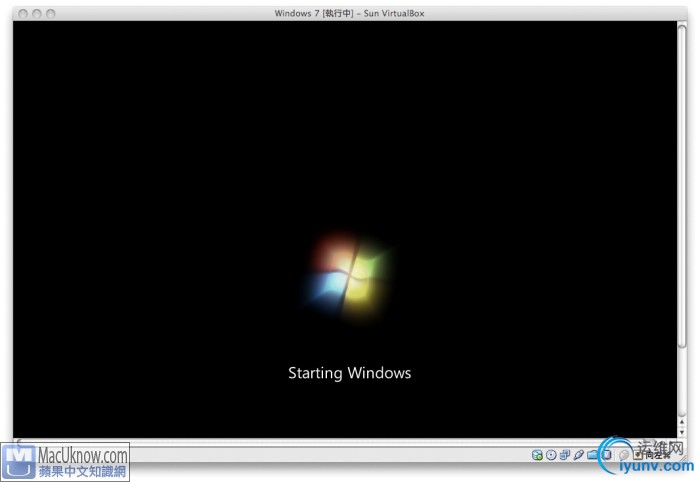Image resolution: width=700 pixels, height=482 pixels.
Task: Click the USB devices status icon
Action: 579,455
